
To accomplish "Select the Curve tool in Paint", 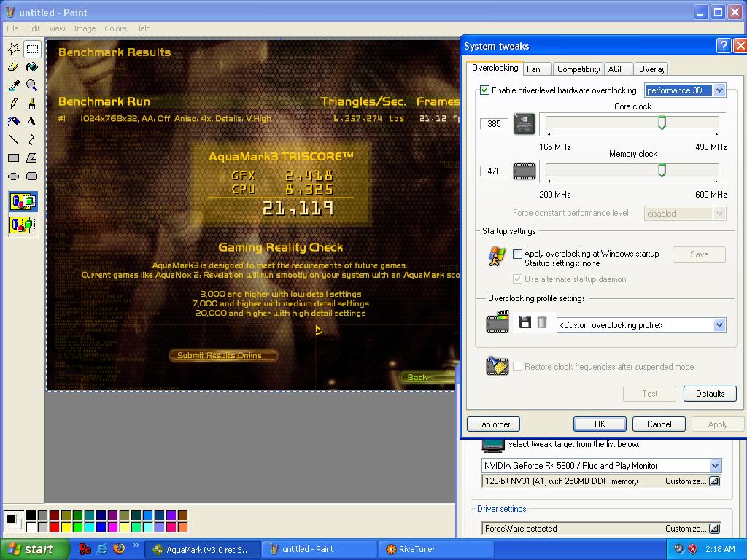I will tap(32, 139).
